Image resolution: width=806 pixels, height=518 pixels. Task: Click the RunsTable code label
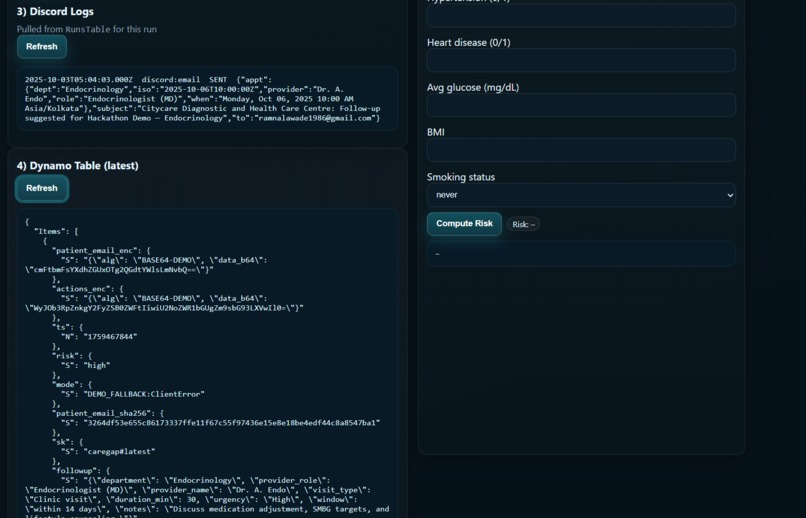tap(88, 29)
